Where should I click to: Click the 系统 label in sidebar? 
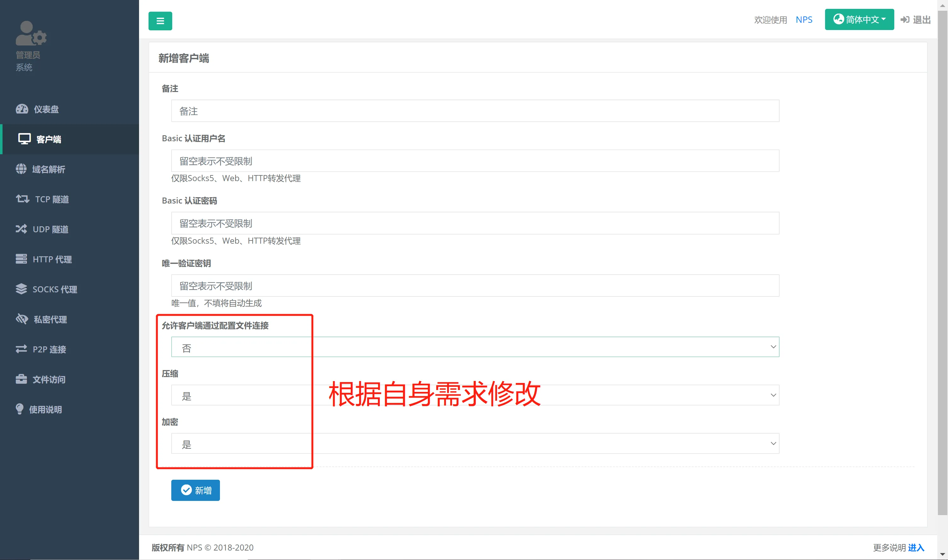pyautogui.click(x=24, y=68)
